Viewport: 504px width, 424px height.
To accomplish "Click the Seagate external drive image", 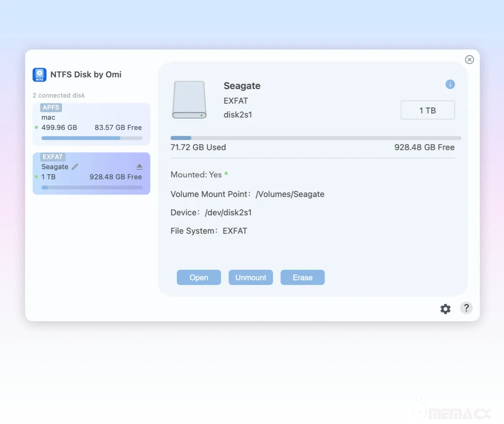I will pyautogui.click(x=189, y=100).
